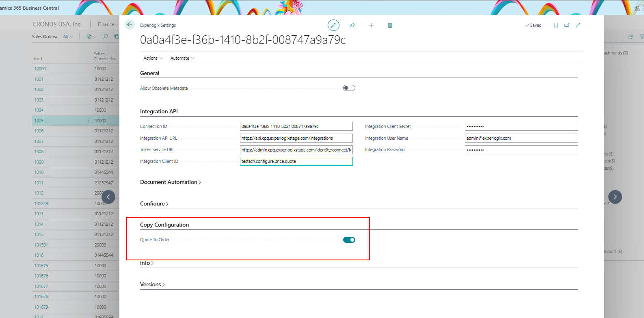
Task: Open the page in a new window
Action: click(x=567, y=25)
